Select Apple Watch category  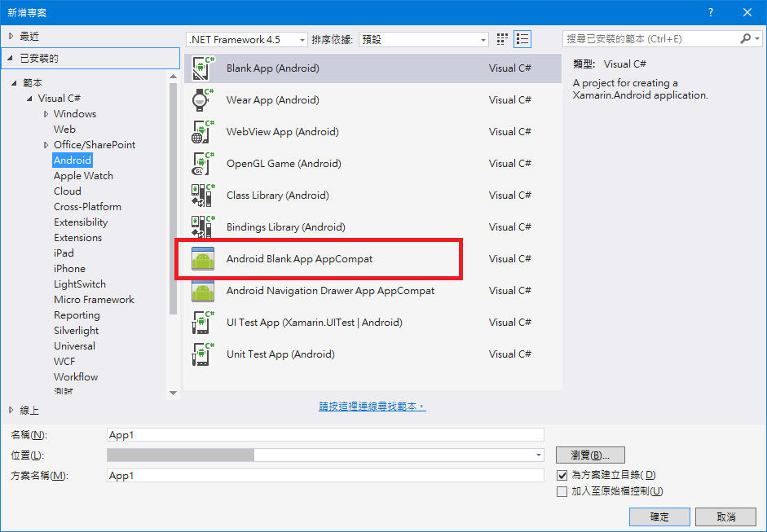(x=83, y=176)
